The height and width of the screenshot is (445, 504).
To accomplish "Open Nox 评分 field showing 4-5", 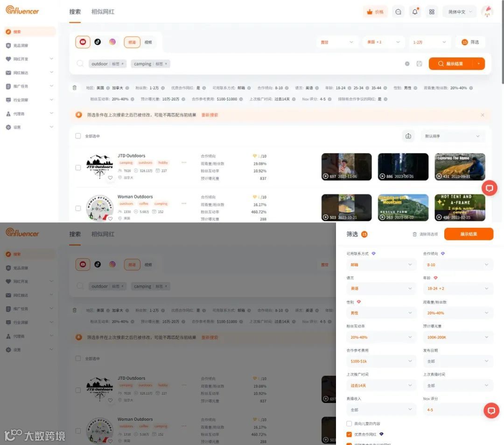I will click(458, 410).
